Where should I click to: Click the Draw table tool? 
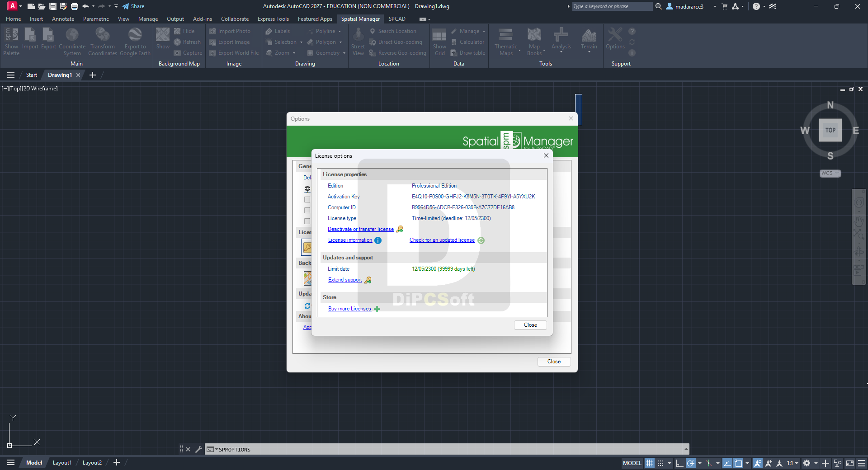click(x=468, y=53)
